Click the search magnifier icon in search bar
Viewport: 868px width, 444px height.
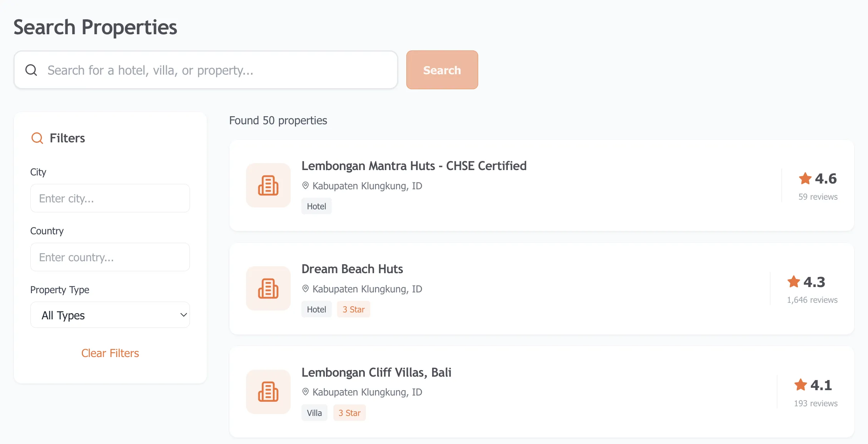tap(31, 70)
